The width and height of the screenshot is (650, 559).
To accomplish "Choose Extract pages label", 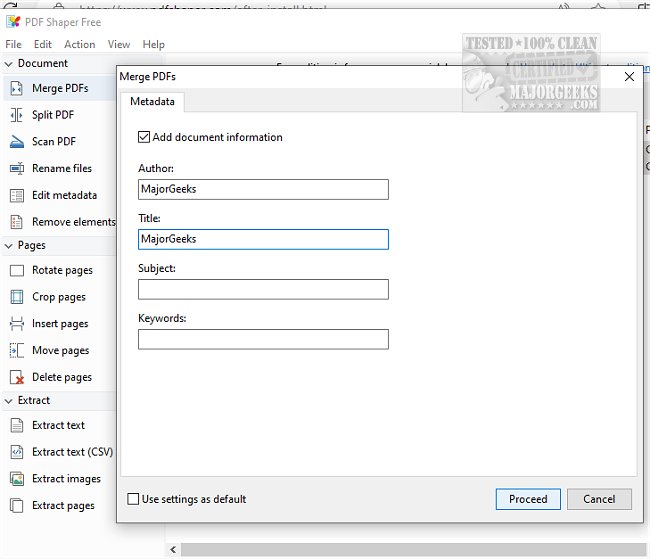I will pos(63,506).
